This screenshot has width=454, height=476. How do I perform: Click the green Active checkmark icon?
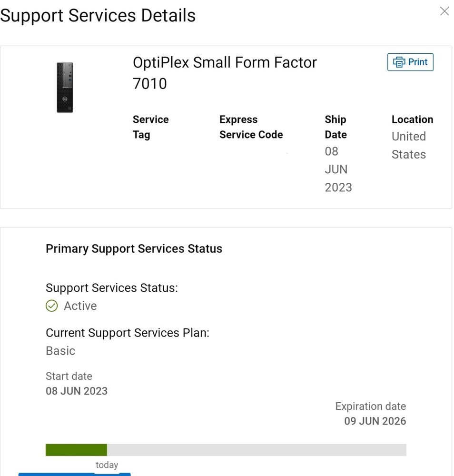click(51, 306)
